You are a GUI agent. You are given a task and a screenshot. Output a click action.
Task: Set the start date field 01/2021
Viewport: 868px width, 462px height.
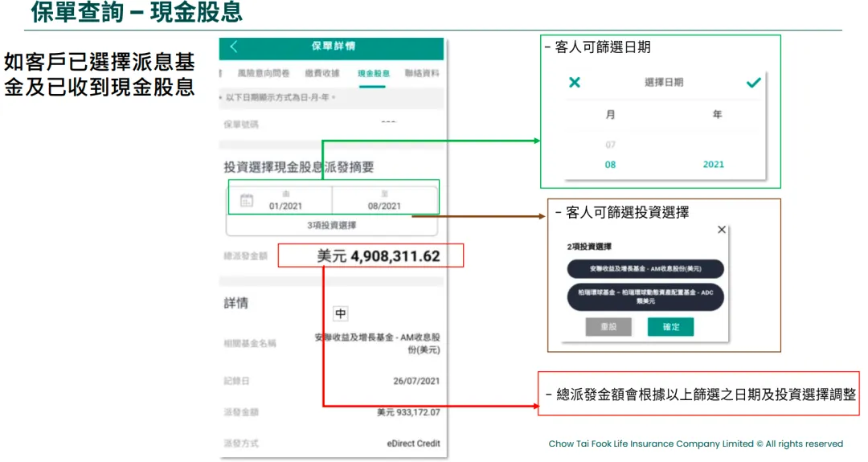point(285,200)
